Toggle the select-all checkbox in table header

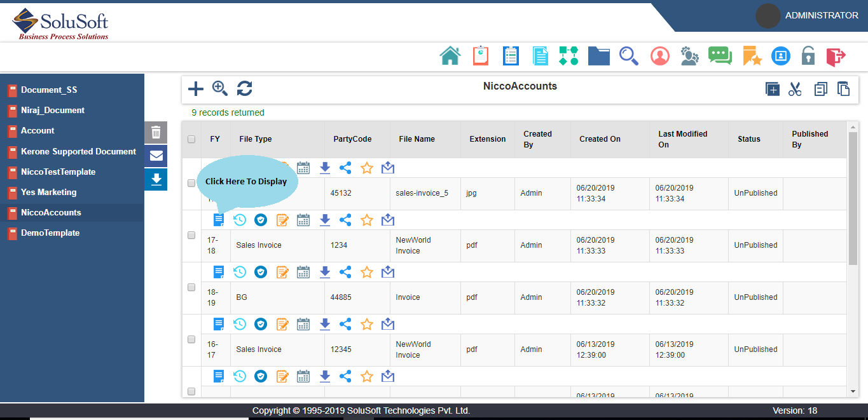(x=191, y=139)
